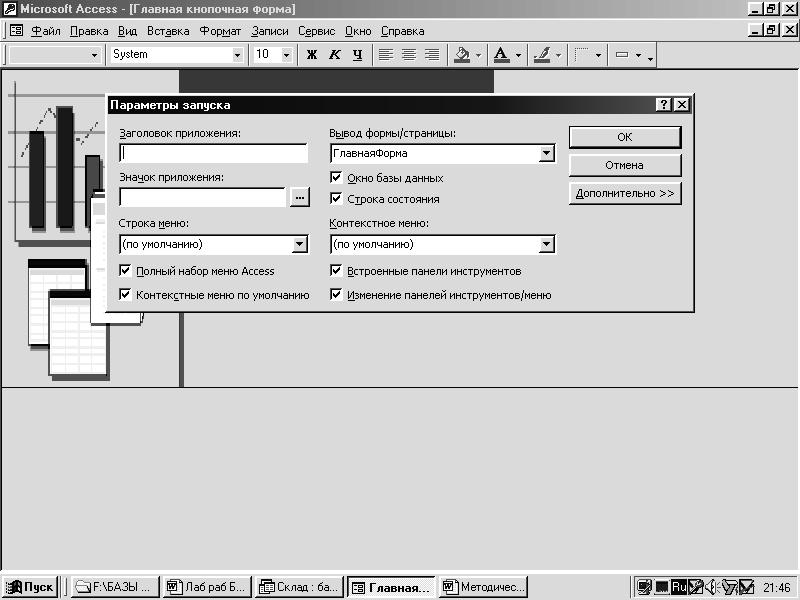The height and width of the screenshot is (600, 800).
Task: Click the Отмена button
Action: pyautogui.click(x=625, y=165)
